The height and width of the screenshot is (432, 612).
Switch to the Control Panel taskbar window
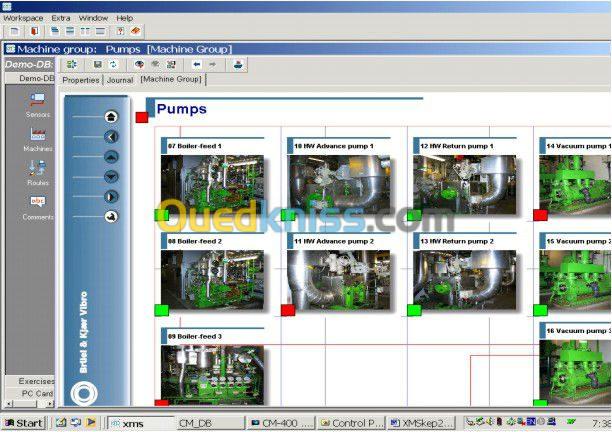click(352, 423)
